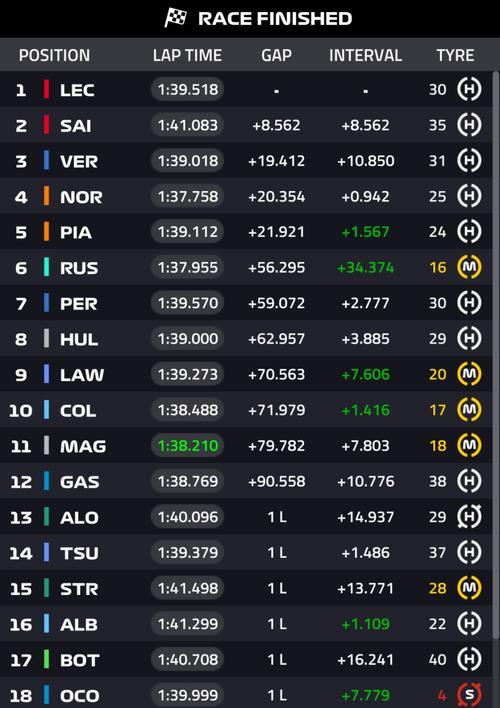
Task: Select the GAP column header
Action: pyautogui.click(x=276, y=56)
